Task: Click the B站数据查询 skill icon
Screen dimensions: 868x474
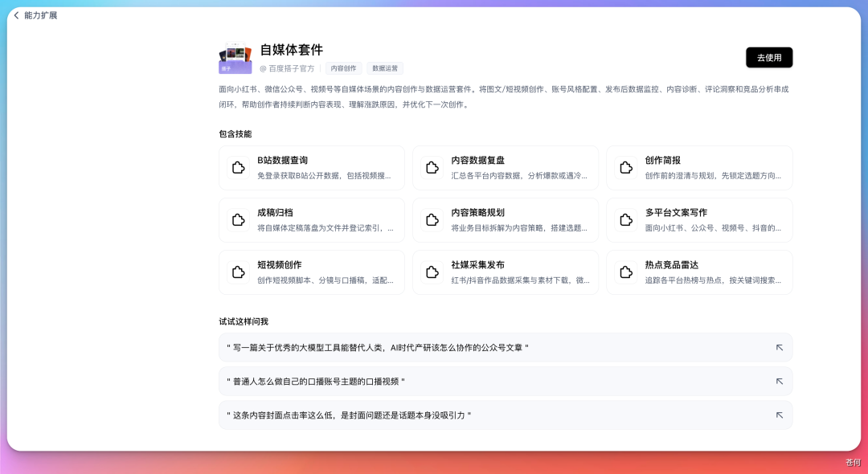Action: (x=238, y=168)
